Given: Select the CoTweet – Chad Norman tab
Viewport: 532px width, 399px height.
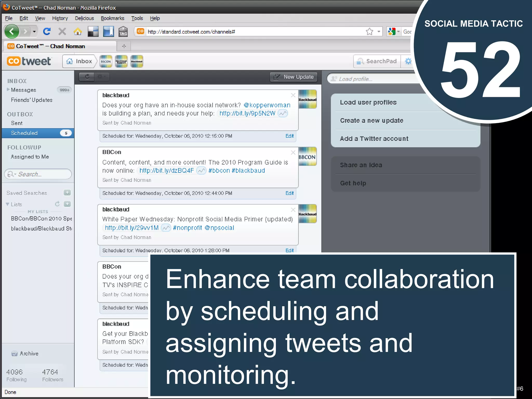Looking at the screenshot, I should (x=60, y=46).
